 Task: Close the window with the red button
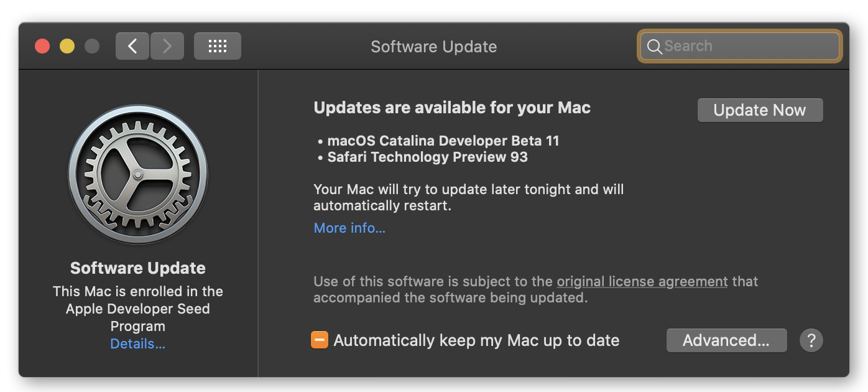(x=42, y=46)
